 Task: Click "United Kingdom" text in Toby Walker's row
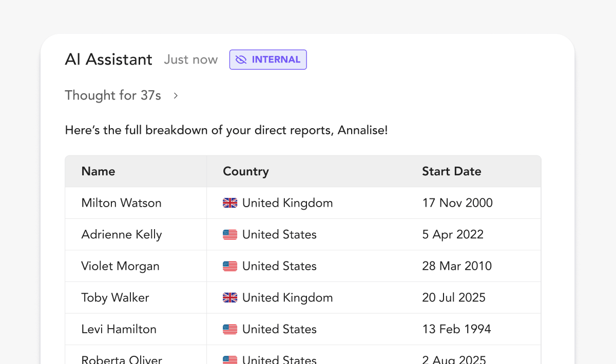[287, 297]
